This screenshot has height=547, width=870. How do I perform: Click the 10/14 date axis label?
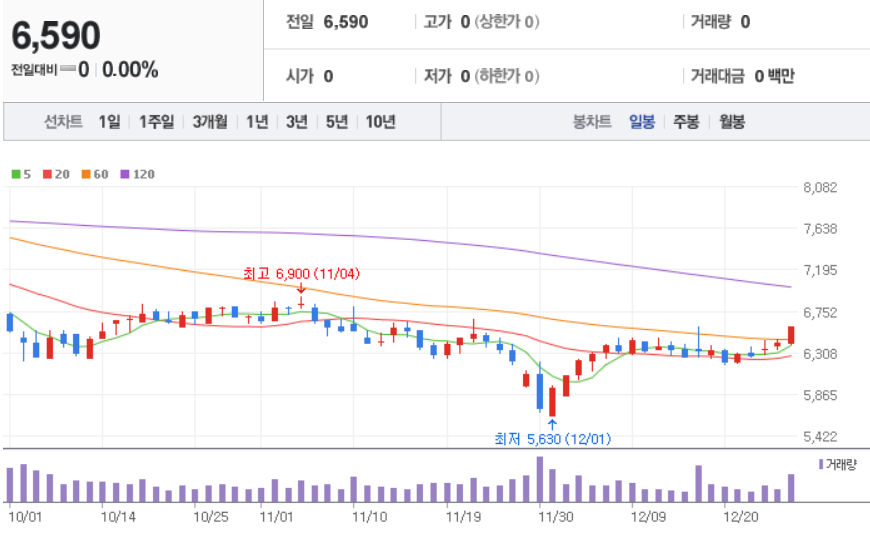[118, 517]
